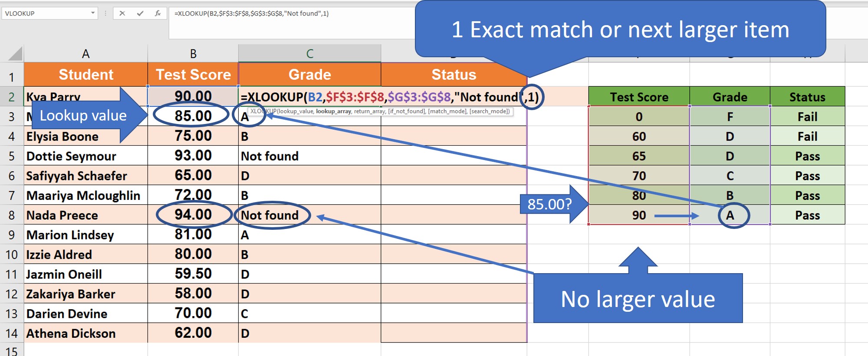This screenshot has height=356, width=868.
Task: Click lookup_array in the XLOOKUP tooltip
Action: tap(333, 111)
